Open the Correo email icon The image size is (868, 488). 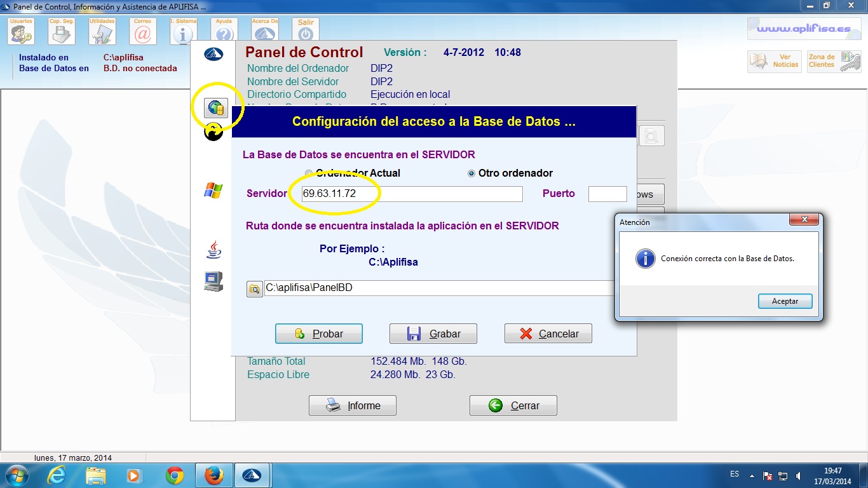[x=143, y=30]
